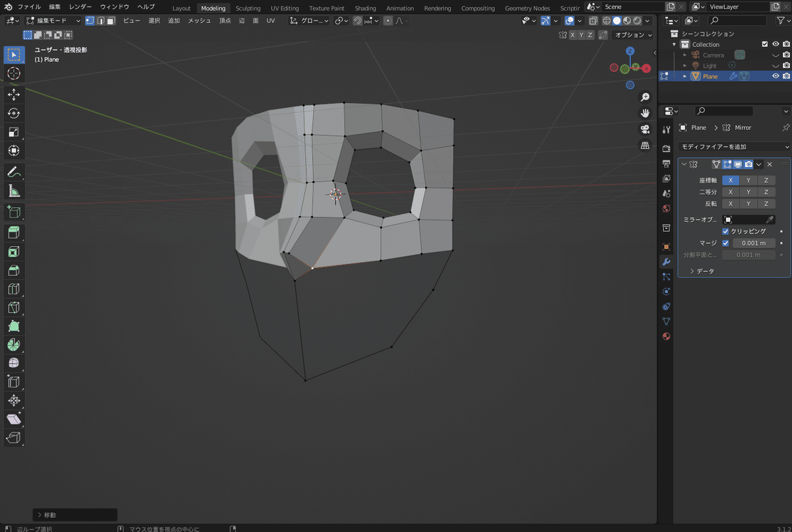The height and width of the screenshot is (532, 792).
Task: Toggle Bisect X for Mirror modifier
Action: click(x=731, y=192)
